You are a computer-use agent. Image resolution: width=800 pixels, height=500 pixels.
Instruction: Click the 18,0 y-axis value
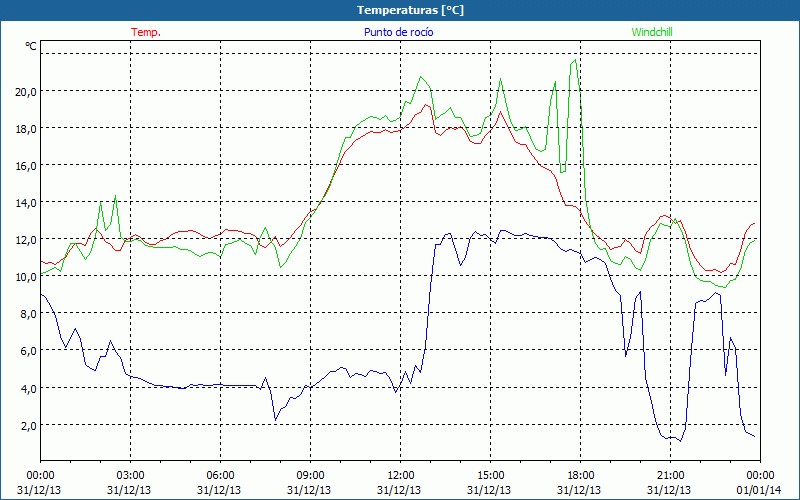click(x=26, y=129)
